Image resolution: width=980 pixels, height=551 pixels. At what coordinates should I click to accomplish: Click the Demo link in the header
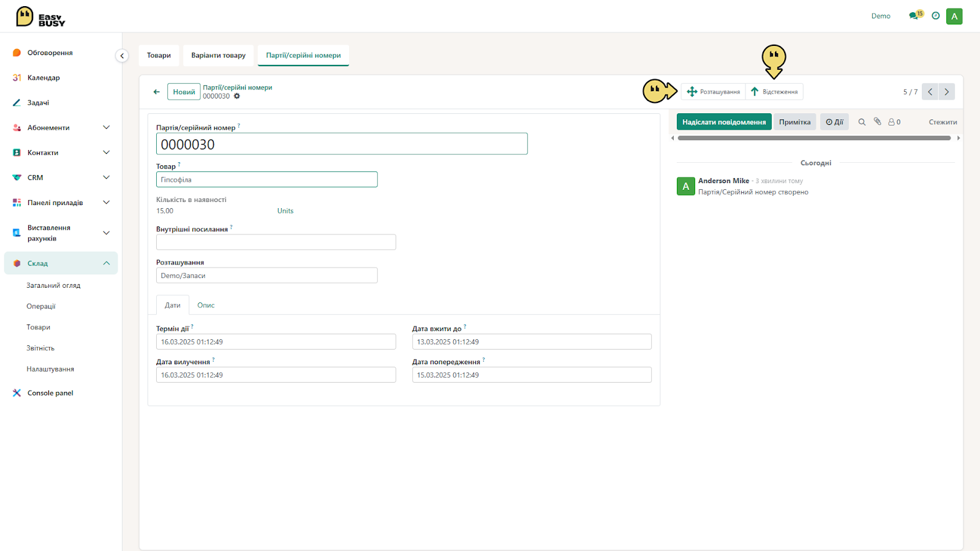pyautogui.click(x=881, y=16)
